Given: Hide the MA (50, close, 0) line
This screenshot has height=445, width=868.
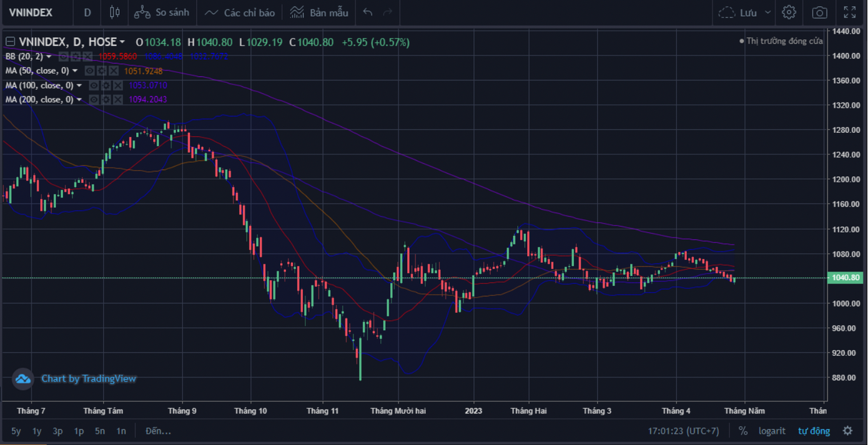Looking at the screenshot, I should coord(91,71).
